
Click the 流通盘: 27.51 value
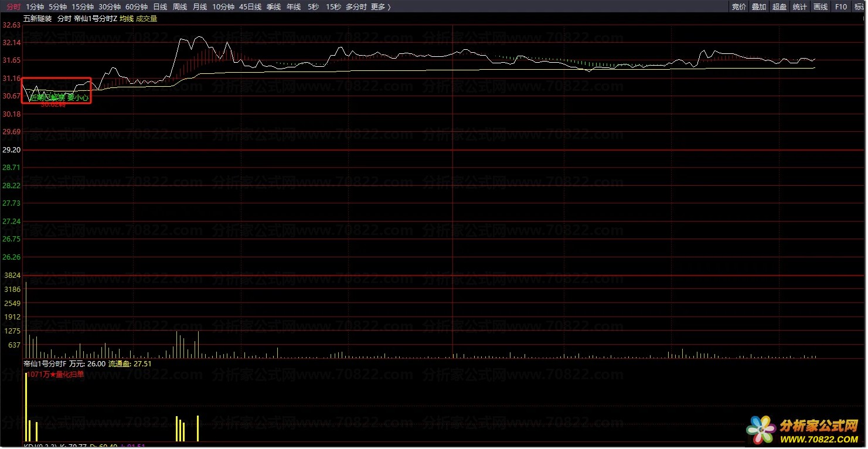pos(130,364)
